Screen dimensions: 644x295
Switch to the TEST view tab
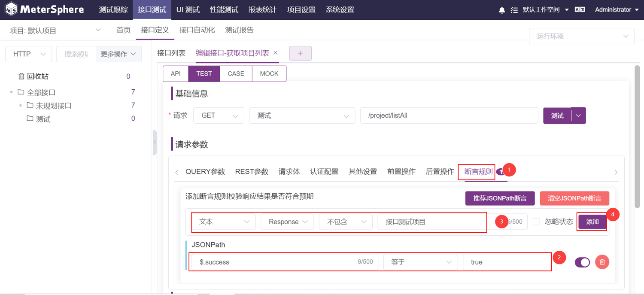click(204, 74)
